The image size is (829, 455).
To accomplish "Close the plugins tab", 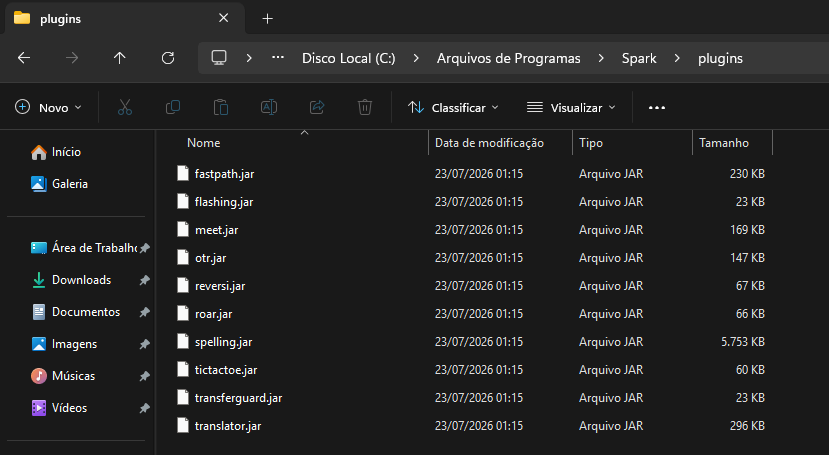I will (224, 18).
